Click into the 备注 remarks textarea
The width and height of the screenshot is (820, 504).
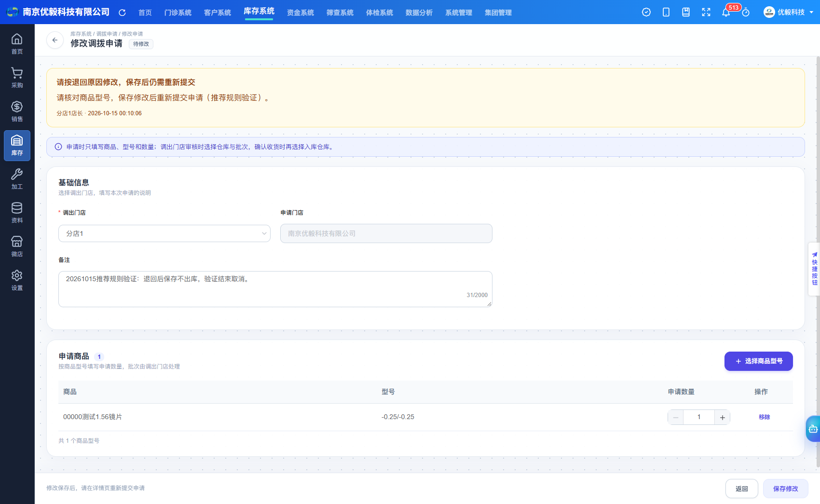[x=275, y=289]
